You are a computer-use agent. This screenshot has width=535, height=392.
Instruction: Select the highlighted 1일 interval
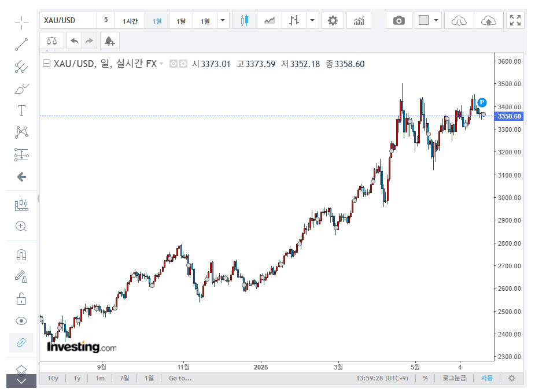point(157,20)
